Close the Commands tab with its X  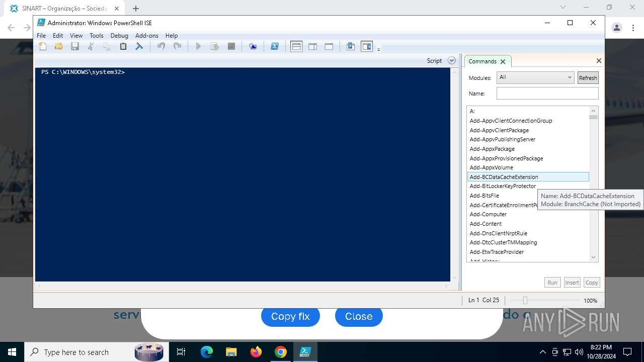pyautogui.click(x=503, y=62)
